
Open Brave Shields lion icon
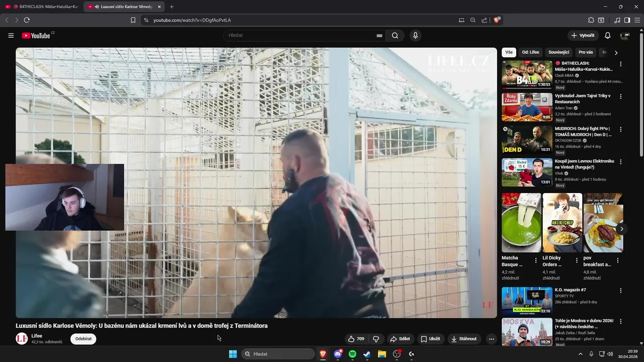point(497,20)
